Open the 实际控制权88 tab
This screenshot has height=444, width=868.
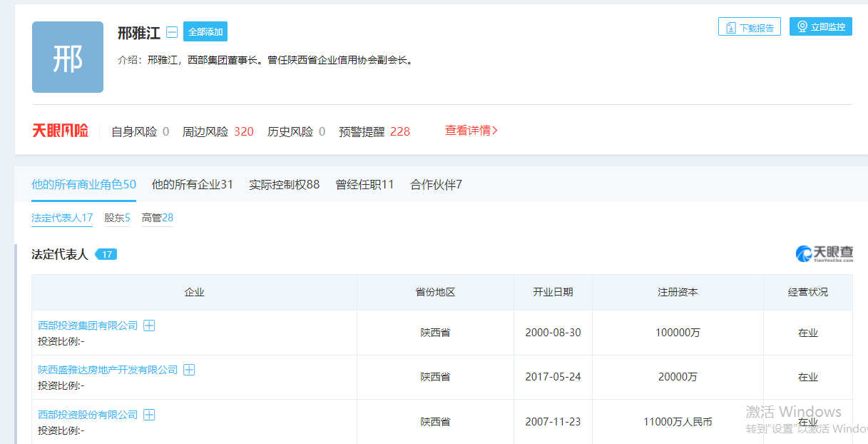284,185
